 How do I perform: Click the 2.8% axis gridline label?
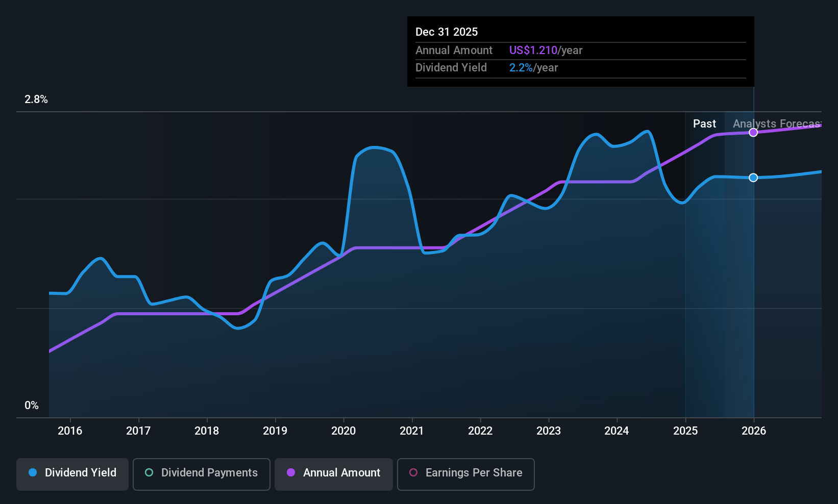[x=36, y=99]
